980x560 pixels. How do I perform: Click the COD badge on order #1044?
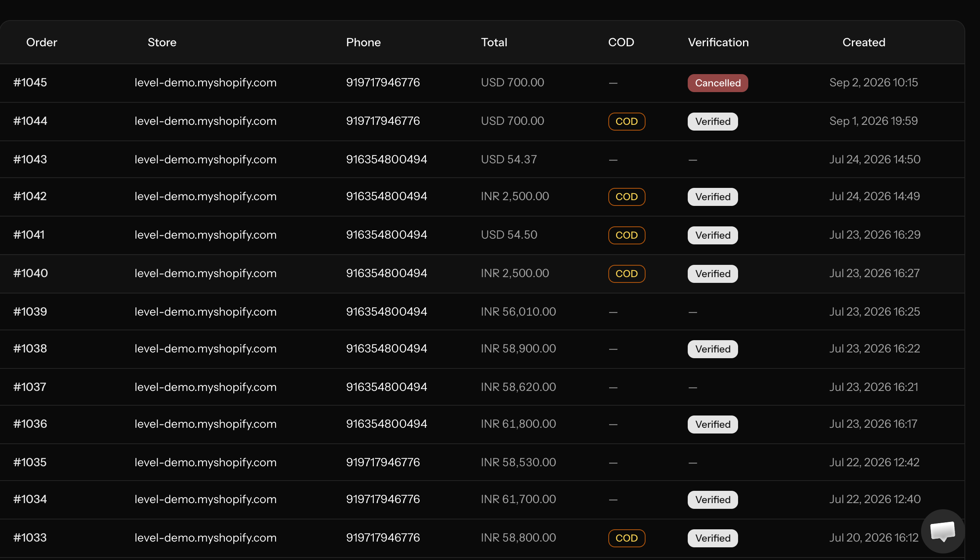(627, 122)
